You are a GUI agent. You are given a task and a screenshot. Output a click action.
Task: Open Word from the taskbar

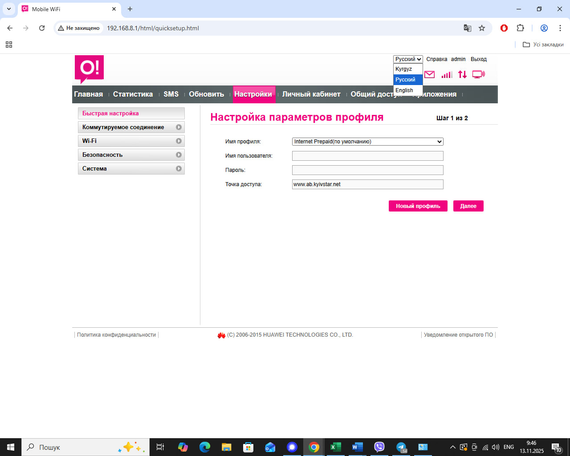click(357, 447)
